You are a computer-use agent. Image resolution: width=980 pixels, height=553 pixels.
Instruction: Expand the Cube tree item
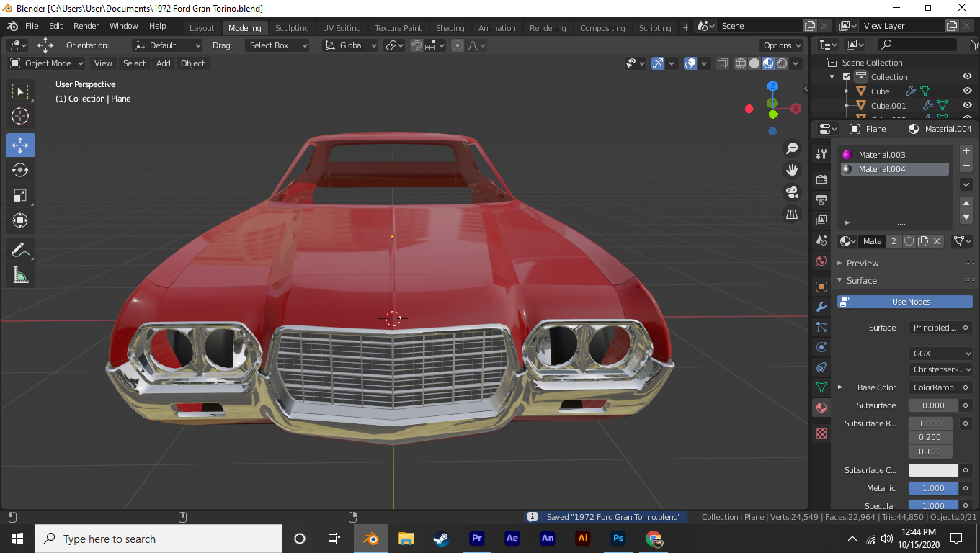[847, 91]
